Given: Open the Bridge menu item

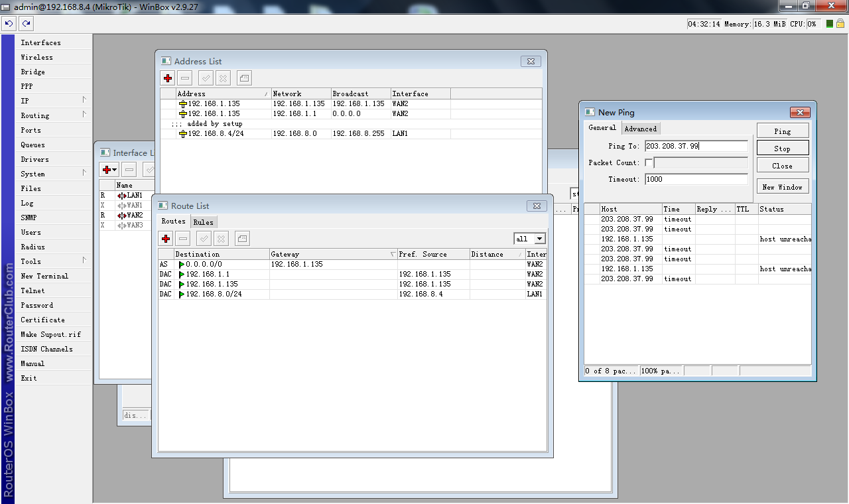Looking at the screenshot, I should 54,72.
